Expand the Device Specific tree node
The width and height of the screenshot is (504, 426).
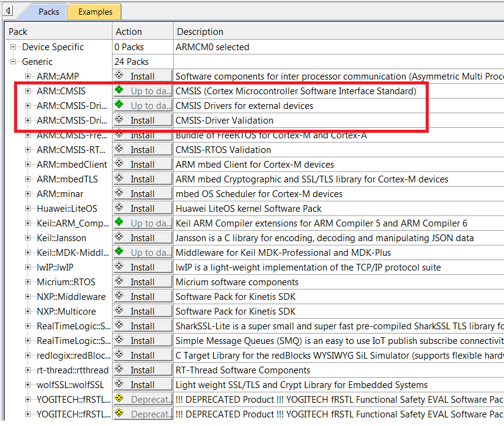(13, 47)
